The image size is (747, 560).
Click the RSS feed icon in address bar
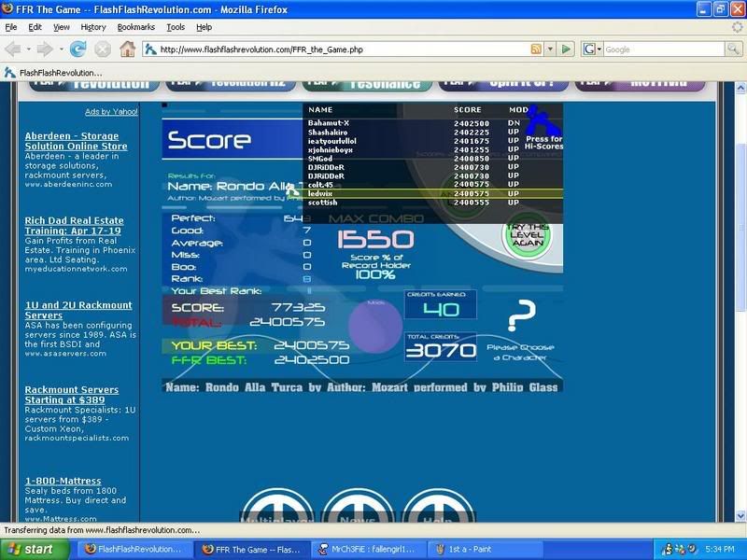tap(536, 49)
